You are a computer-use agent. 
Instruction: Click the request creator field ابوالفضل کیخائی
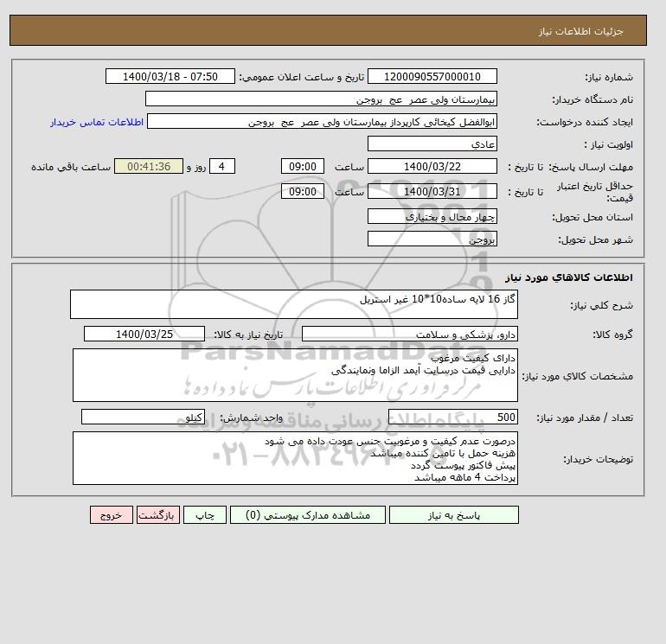tap(322, 121)
